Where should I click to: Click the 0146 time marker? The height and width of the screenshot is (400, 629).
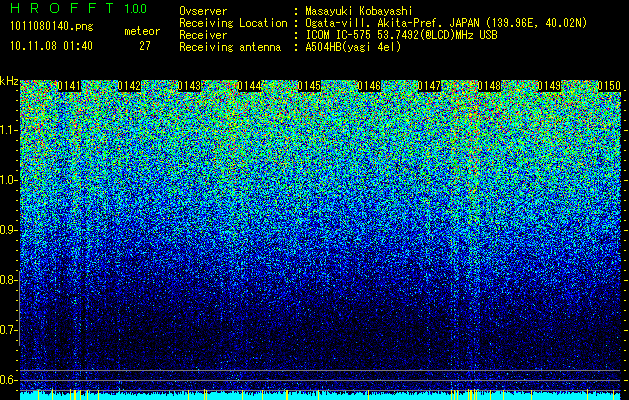(x=369, y=86)
